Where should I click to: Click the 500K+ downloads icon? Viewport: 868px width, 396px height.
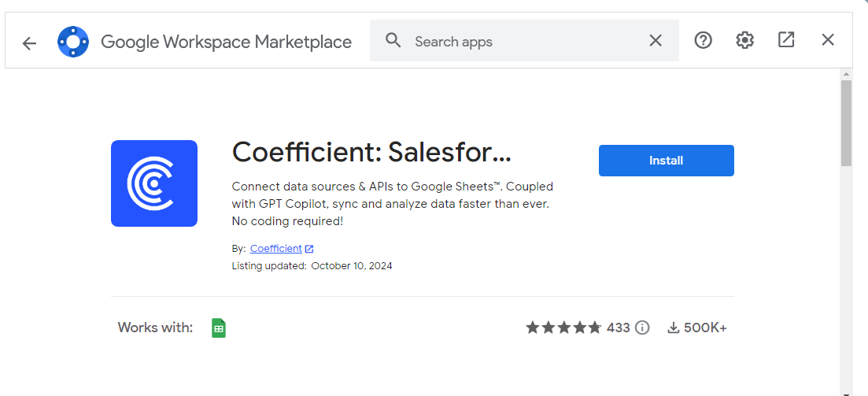[x=673, y=328]
